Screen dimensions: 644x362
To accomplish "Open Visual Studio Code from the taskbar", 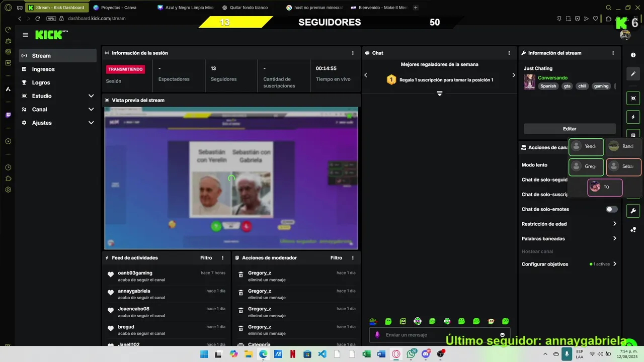I will 322,354.
